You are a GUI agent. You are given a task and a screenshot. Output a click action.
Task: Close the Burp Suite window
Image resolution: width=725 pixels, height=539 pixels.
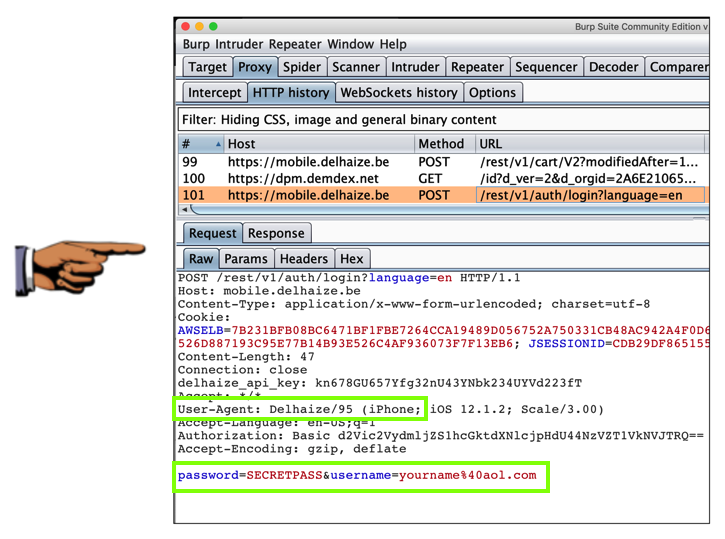(186, 26)
